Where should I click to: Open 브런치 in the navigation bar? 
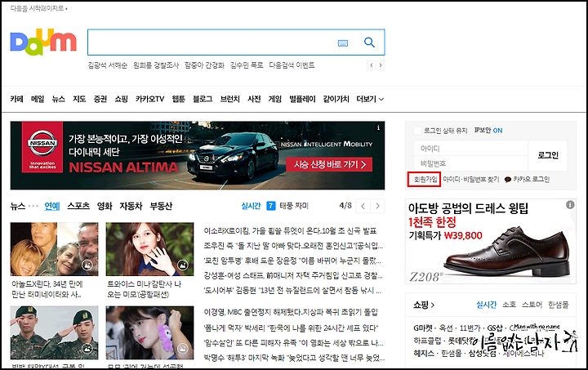click(229, 99)
